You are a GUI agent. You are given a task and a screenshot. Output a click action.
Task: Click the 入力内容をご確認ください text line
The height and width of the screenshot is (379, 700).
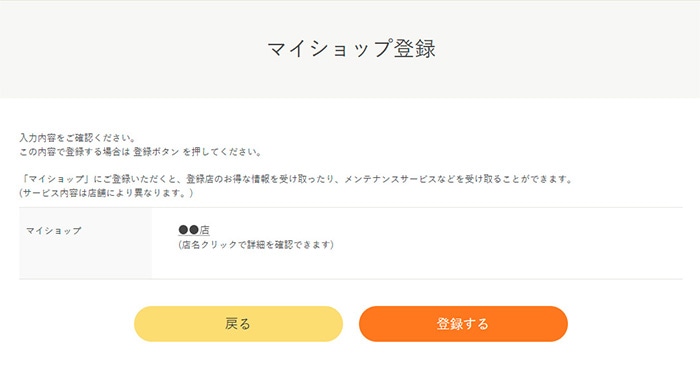(77, 138)
